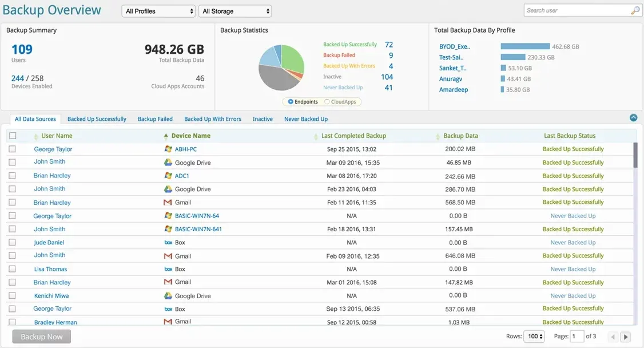
Task: Sort by Device Name column
Action: coord(190,136)
